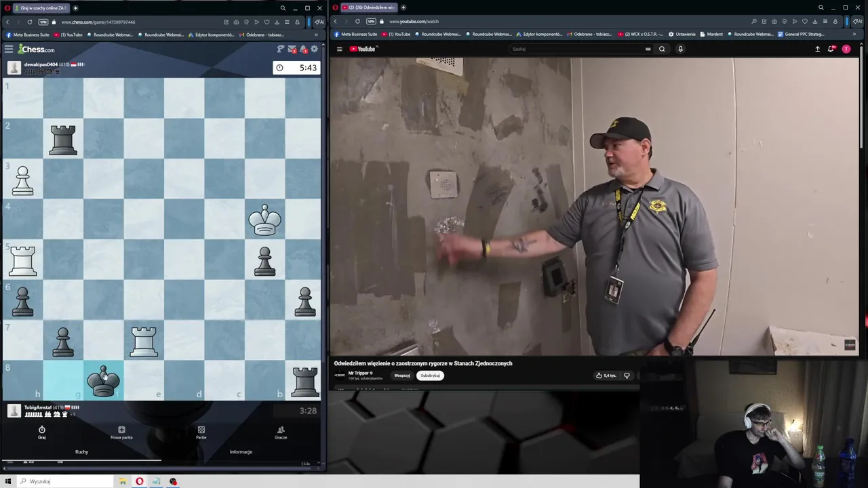This screenshot has height=488, width=868.
Task: Select the white king on the board
Action: 264,220
